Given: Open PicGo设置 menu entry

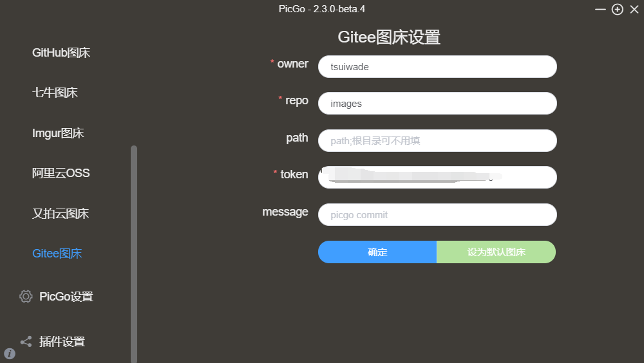Looking at the screenshot, I should tap(66, 297).
